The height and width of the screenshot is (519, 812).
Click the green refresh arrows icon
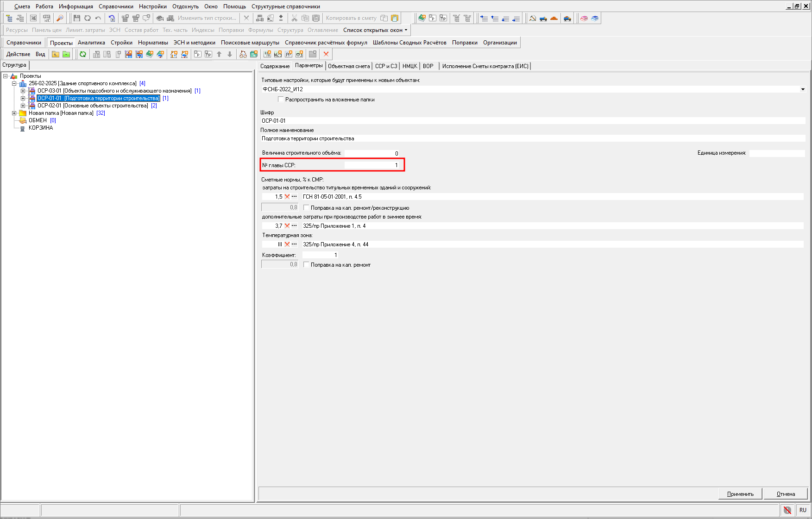coord(83,54)
